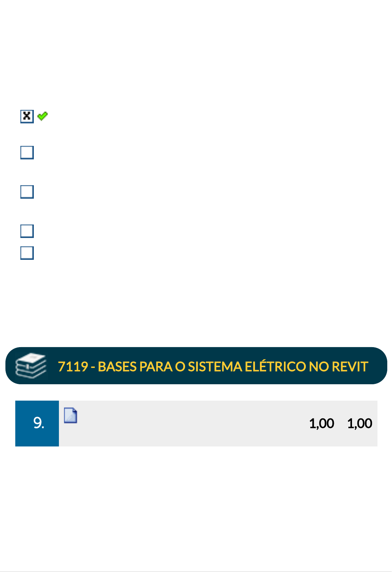
Task: Uncheck the X-marked answer checkbox
Action: pos(27,116)
